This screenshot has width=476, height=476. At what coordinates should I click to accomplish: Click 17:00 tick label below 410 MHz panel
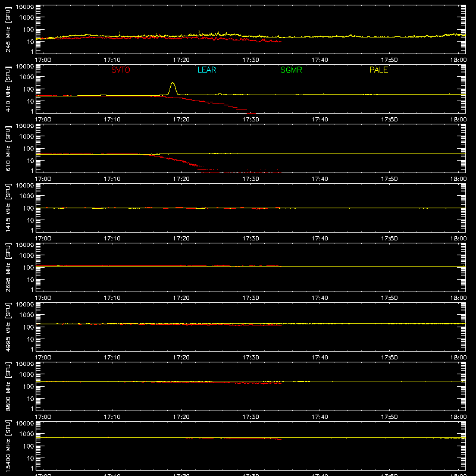click(x=43, y=120)
